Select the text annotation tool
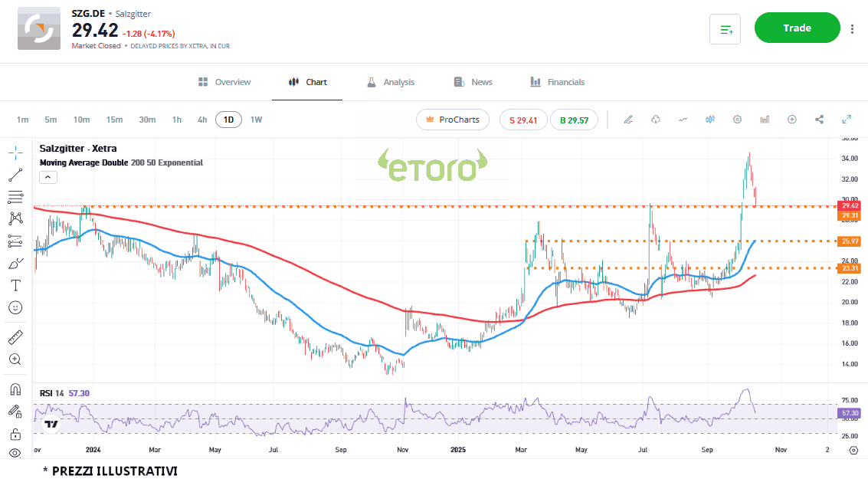The image size is (868, 479). coord(15,285)
